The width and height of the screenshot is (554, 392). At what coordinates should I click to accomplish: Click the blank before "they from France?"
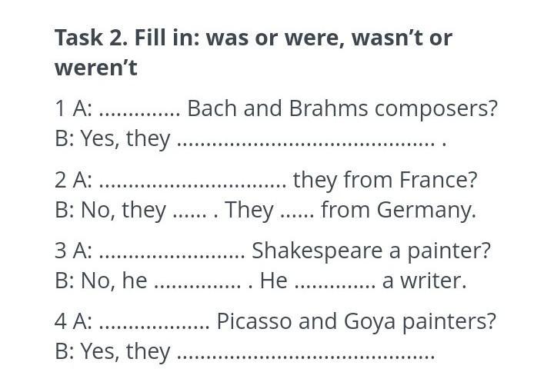192,186
